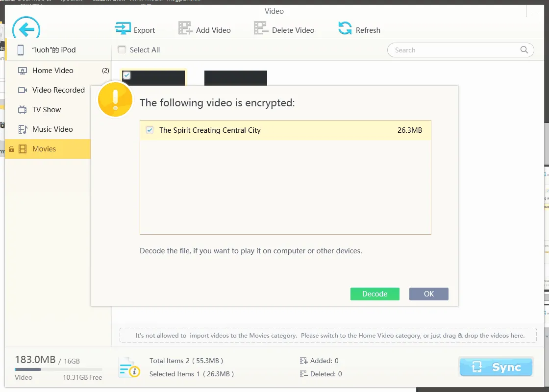Check the first video thumbnail checkbox

coord(127,75)
